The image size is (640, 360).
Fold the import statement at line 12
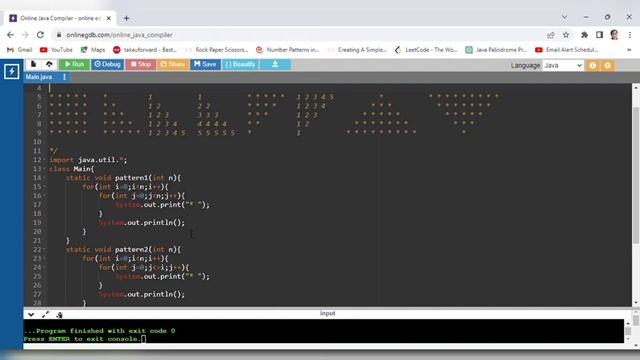pos(44,160)
